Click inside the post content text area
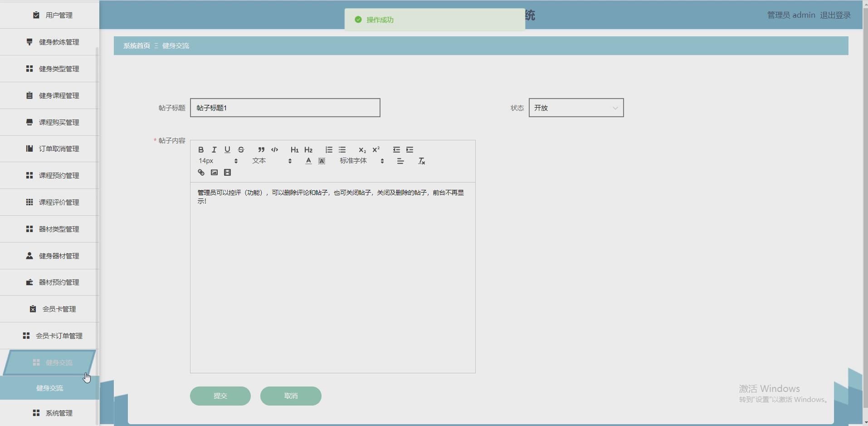The width and height of the screenshot is (868, 426). coord(333,277)
